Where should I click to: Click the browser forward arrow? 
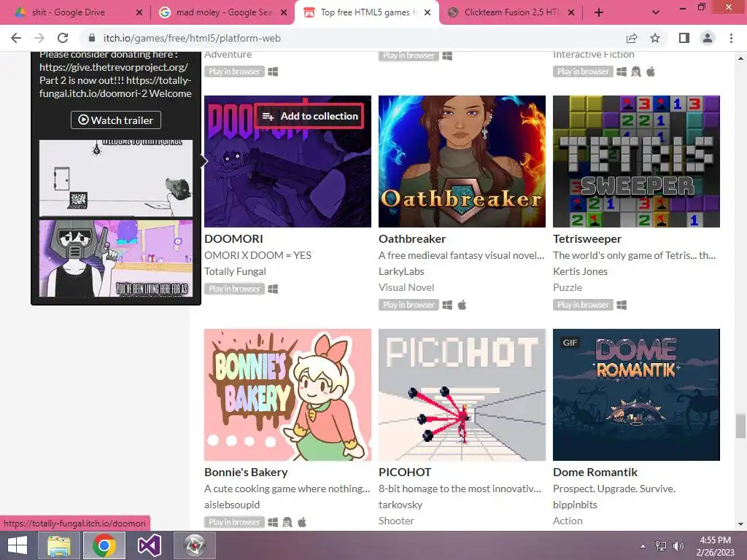[x=39, y=38]
